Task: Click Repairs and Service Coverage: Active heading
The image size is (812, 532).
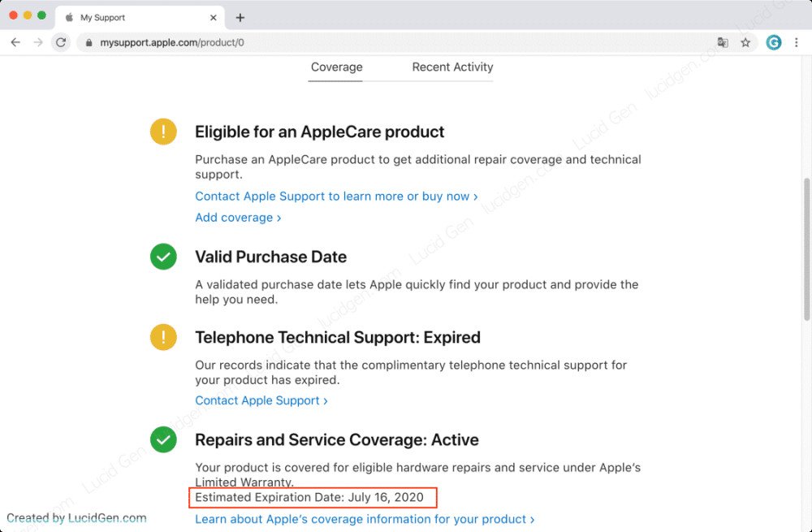Action: (337, 439)
